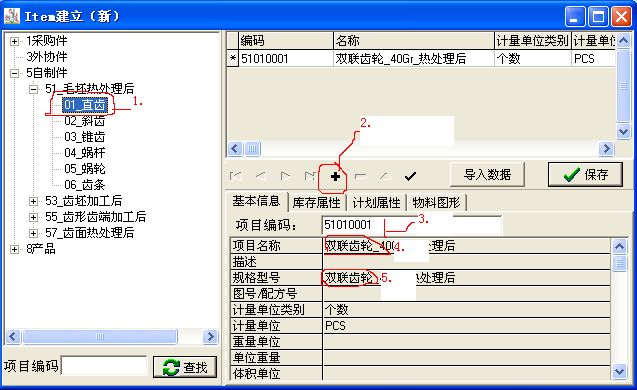
Task: Expand the 8产品 tree node
Action: point(14,249)
